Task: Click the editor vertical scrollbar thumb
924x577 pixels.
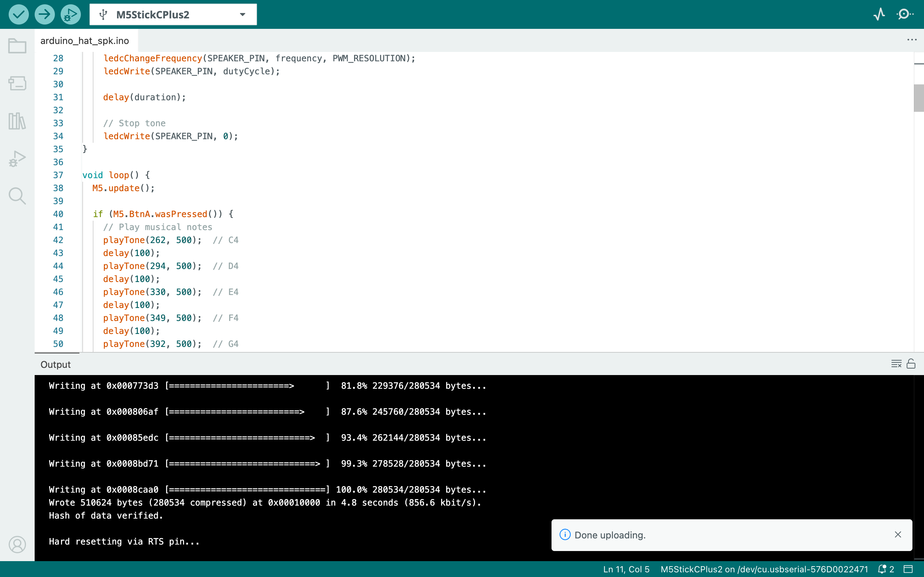Action: [x=919, y=98]
